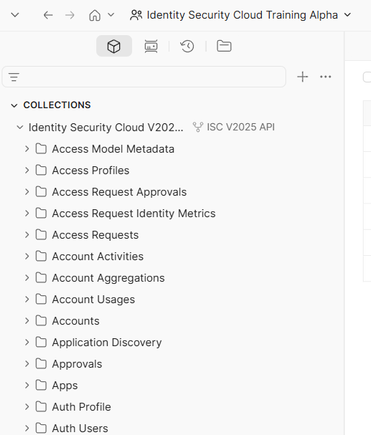Select the Application Discovery row
This screenshot has height=435, width=371.
(x=172, y=342)
